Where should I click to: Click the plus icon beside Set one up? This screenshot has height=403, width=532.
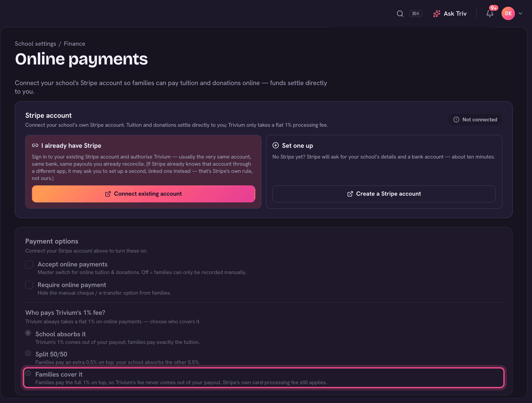click(276, 146)
